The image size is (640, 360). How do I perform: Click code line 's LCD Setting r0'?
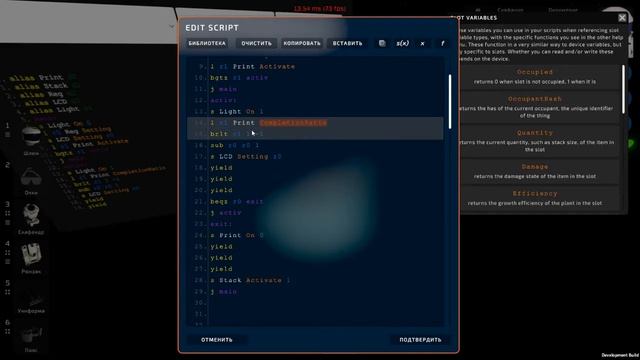pyautogui.click(x=246, y=156)
